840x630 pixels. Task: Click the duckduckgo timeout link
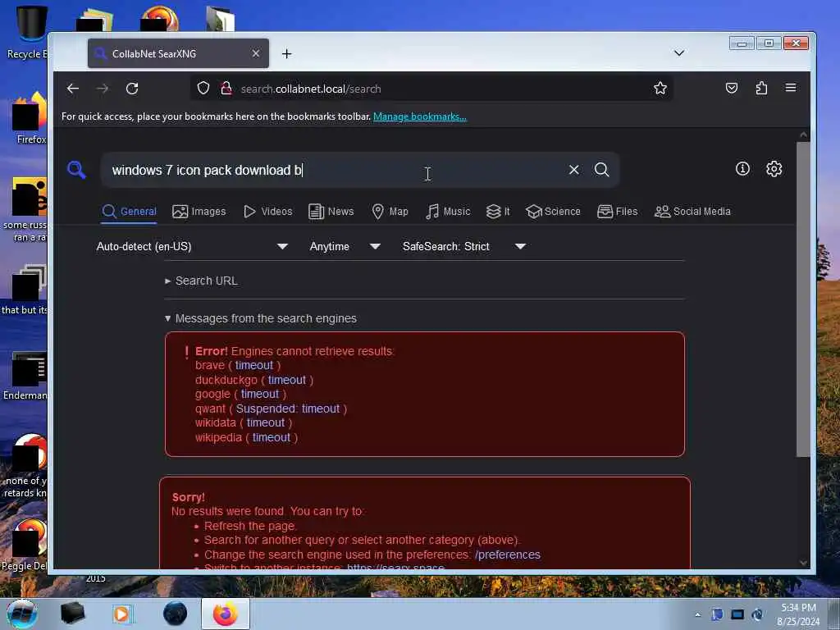[x=286, y=380]
